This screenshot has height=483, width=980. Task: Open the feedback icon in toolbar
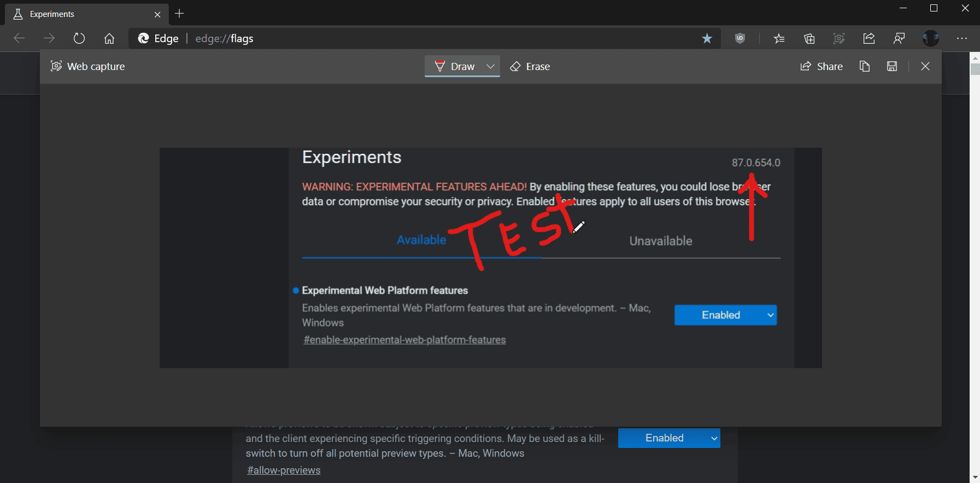click(899, 38)
